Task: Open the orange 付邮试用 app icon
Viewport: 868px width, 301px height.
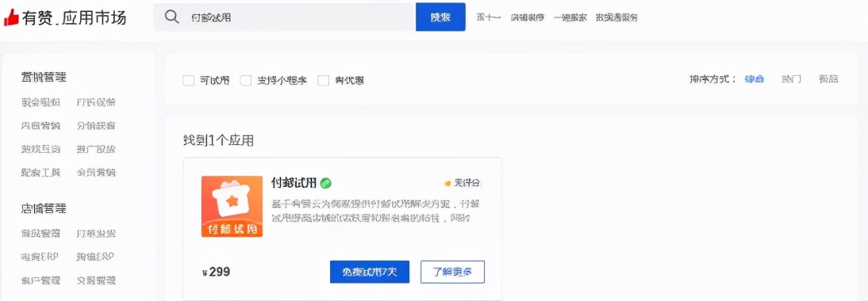Action: tap(232, 207)
